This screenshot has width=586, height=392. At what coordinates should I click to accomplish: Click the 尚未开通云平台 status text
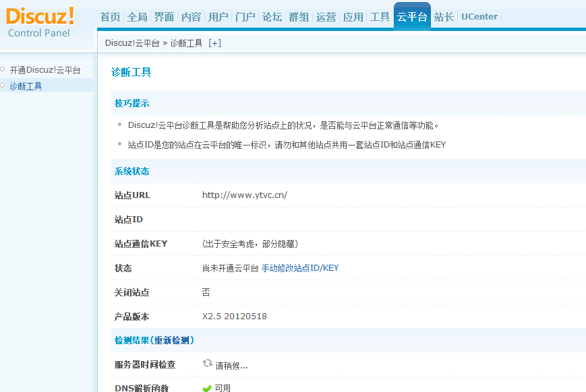(x=231, y=268)
